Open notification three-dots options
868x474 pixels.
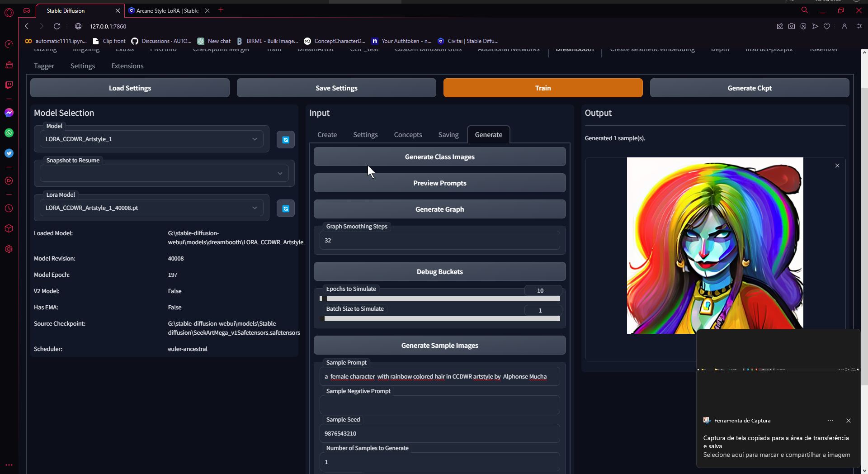click(830, 421)
